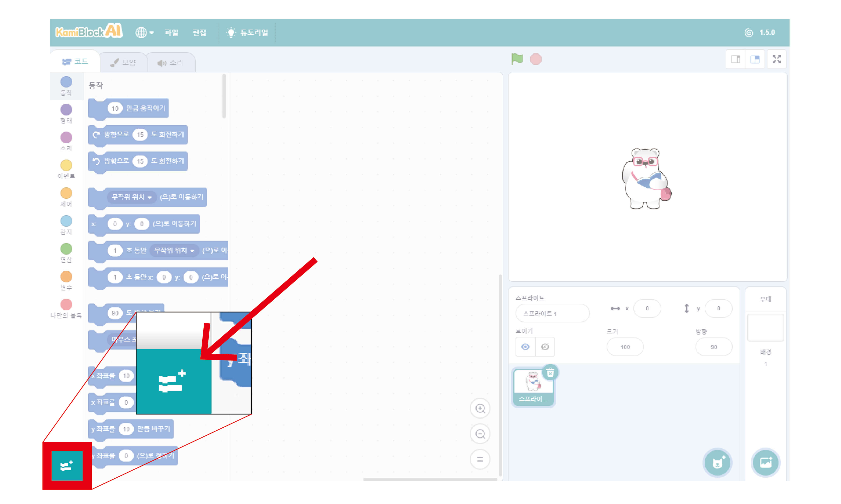Click the red stop button

pyautogui.click(x=536, y=59)
